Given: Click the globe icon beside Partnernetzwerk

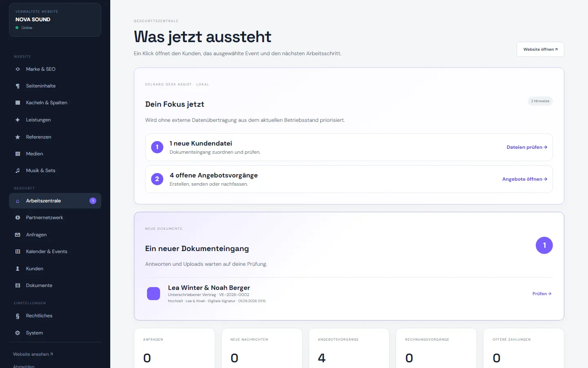Looking at the screenshot, I should [x=18, y=218].
